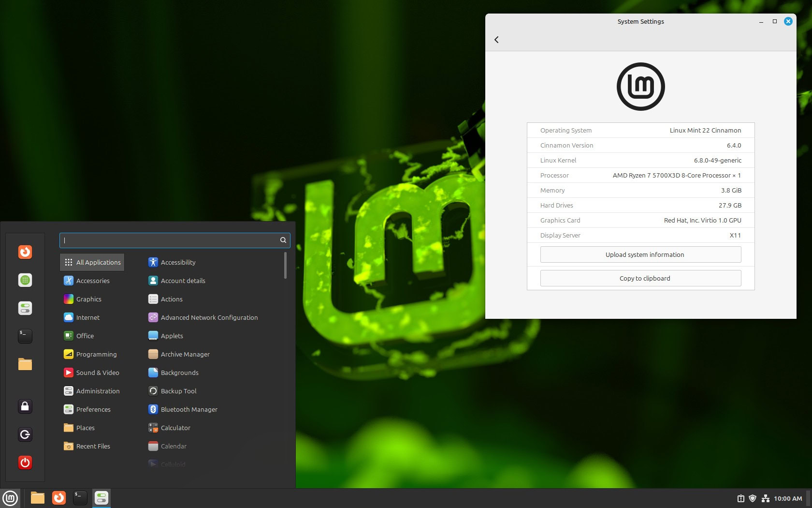Click the Operating System row value 'Linux Mint 22 Cinnamon'
Viewport: 812px width, 508px height.
tap(705, 130)
